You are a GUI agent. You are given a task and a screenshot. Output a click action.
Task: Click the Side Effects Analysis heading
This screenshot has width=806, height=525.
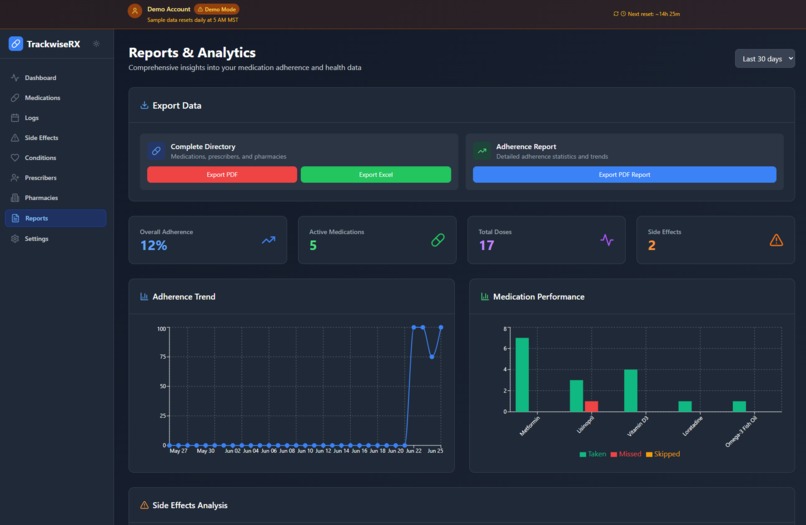(190, 505)
